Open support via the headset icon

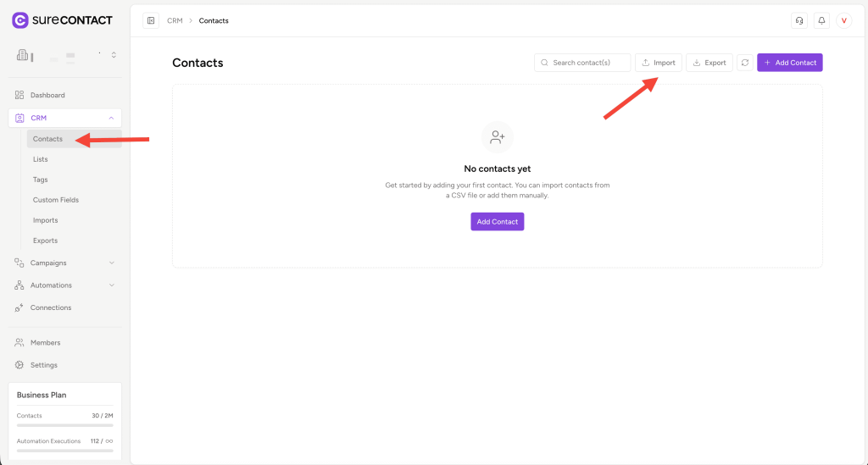pos(799,20)
